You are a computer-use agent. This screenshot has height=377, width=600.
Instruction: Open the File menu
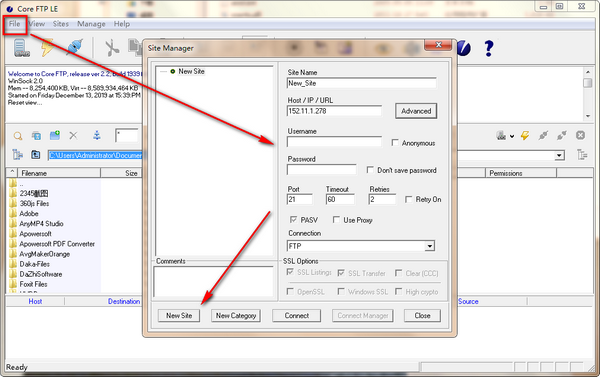(x=15, y=24)
